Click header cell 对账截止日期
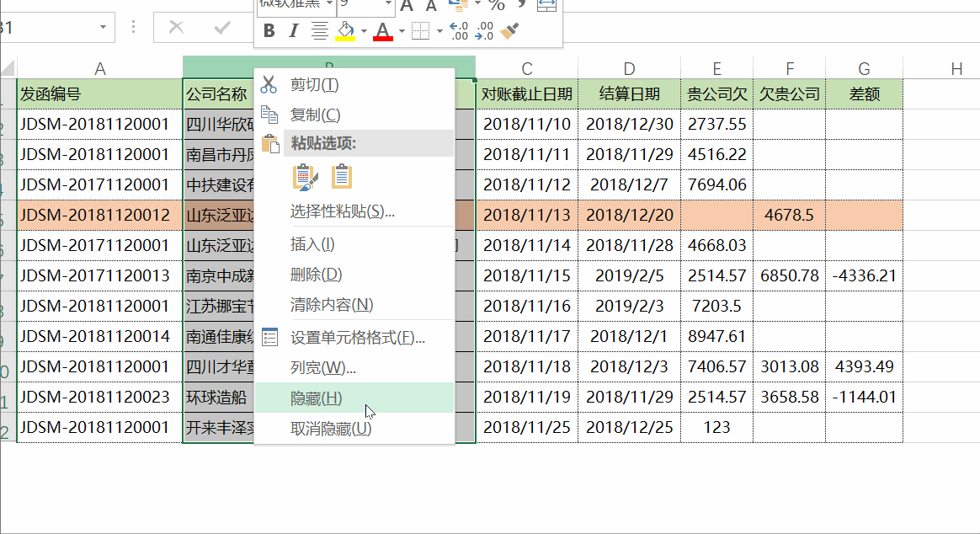 tap(527, 94)
